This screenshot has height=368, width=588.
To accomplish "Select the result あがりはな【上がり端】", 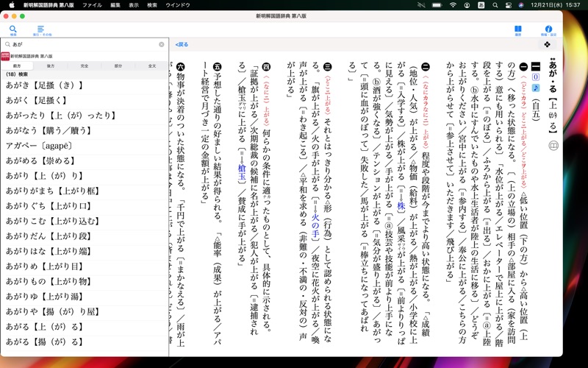I will coord(85,251).
